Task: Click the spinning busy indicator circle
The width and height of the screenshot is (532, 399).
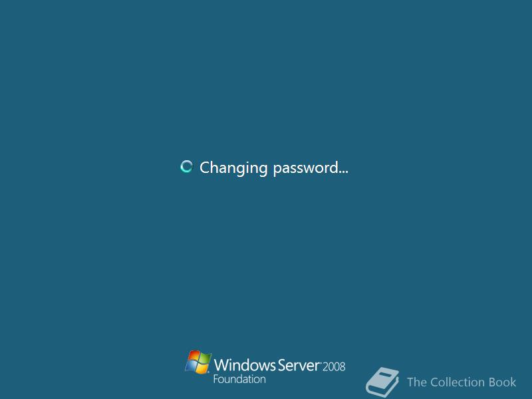Action: (x=186, y=167)
